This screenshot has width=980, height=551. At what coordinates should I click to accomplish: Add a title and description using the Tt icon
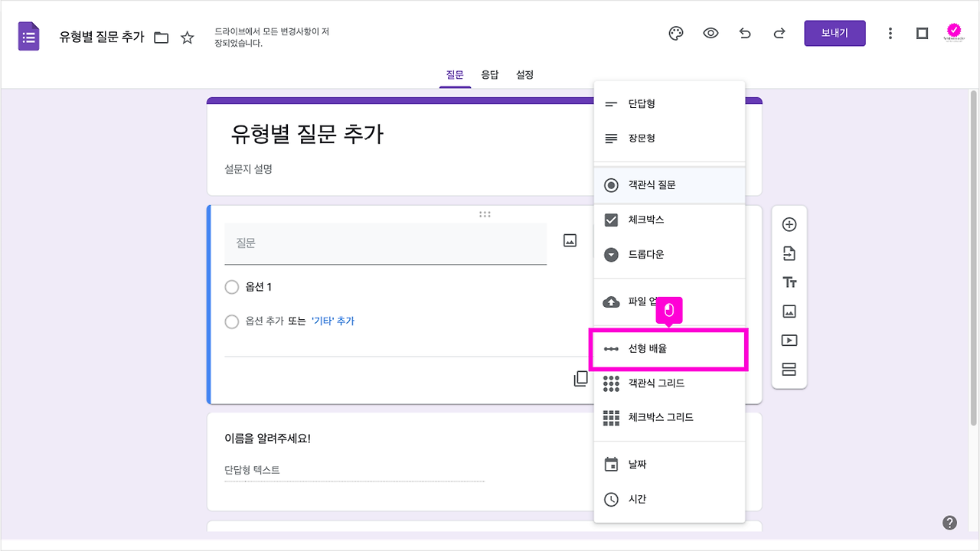coord(789,282)
